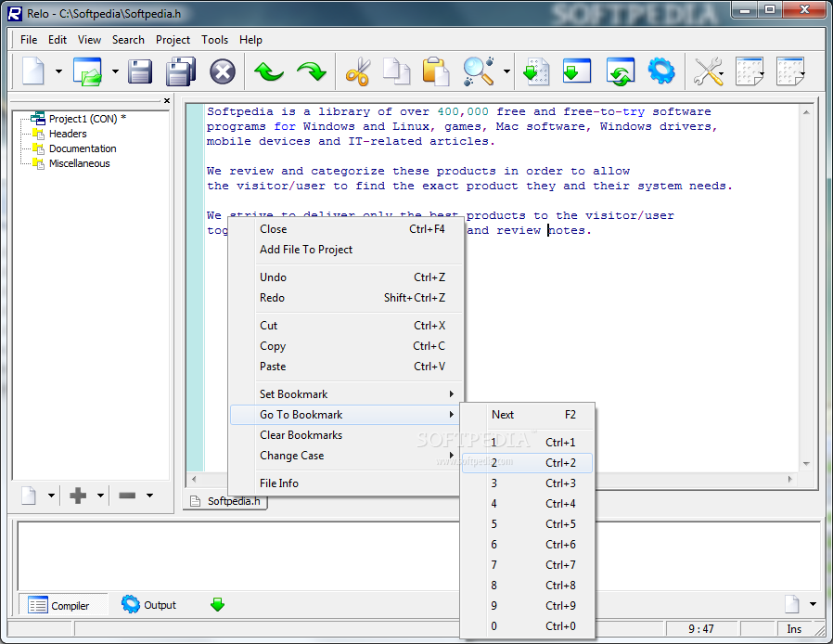Choose File Info in the context menu
Image resolution: width=833 pixels, height=644 pixels.
(x=345, y=483)
